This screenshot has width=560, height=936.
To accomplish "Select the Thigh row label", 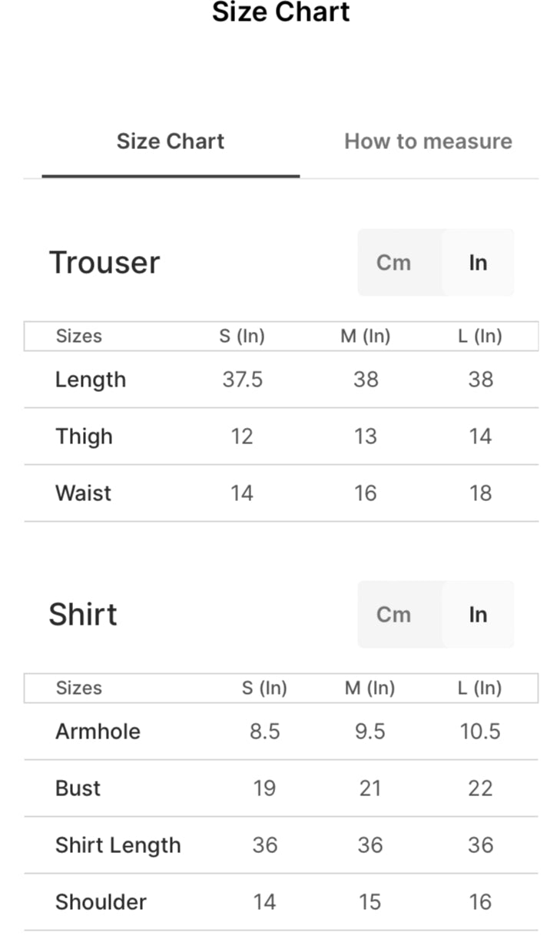I will [x=84, y=436].
